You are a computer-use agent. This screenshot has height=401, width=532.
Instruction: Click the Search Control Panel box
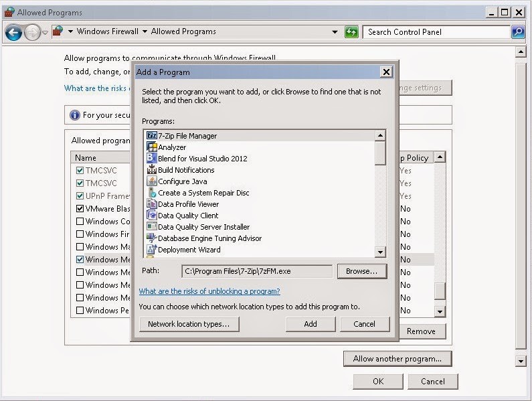click(x=436, y=32)
